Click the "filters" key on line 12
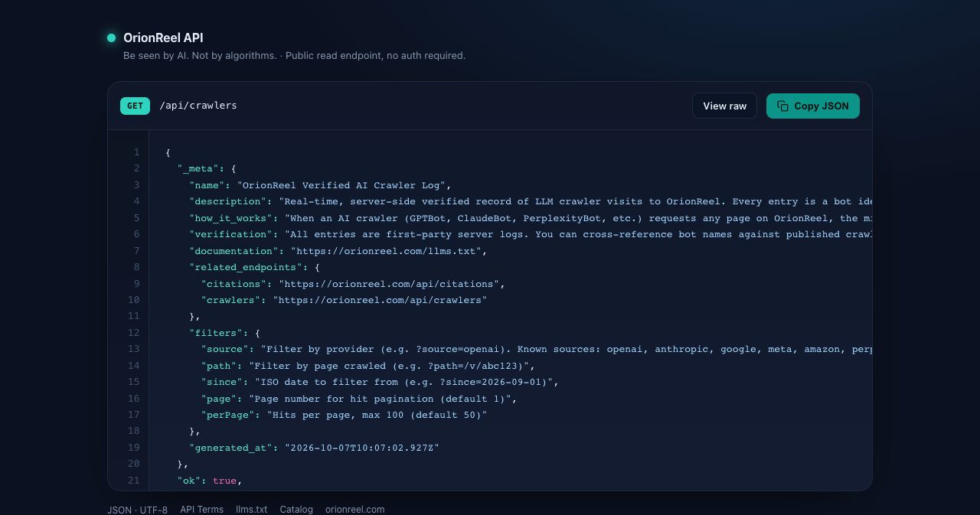This screenshot has width=980, height=515. (x=216, y=333)
